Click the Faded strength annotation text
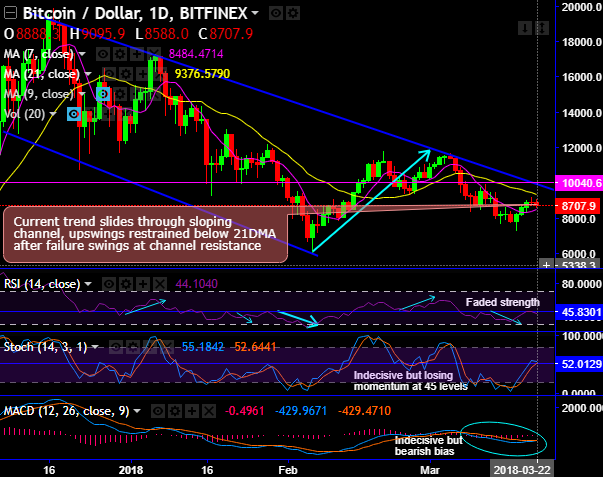The image size is (603, 477). [x=503, y=302]
